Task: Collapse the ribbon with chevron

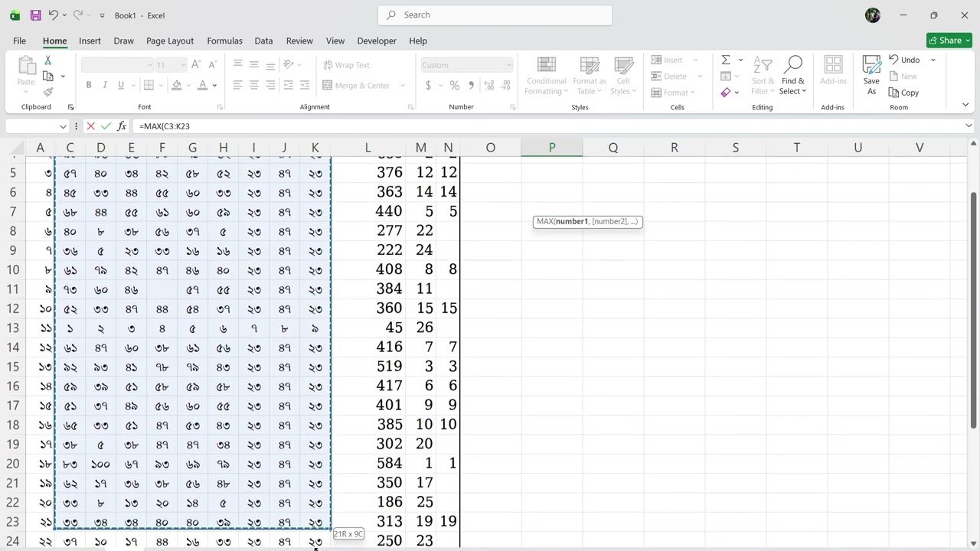Action: click(965, 105)
